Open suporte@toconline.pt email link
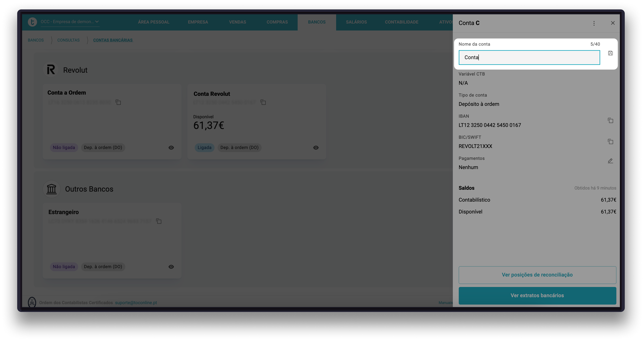Viewport: 644px width, 341px height. [136, 303]
